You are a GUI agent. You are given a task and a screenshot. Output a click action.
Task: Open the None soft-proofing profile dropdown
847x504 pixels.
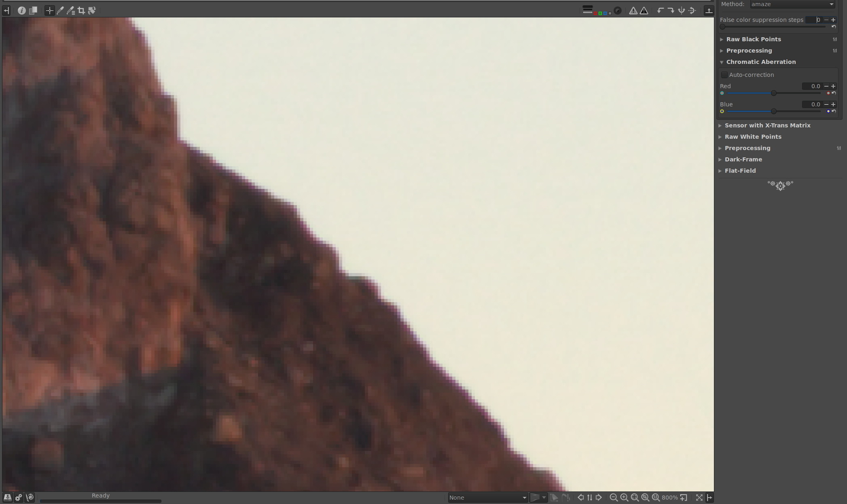[x=487, y=498]
